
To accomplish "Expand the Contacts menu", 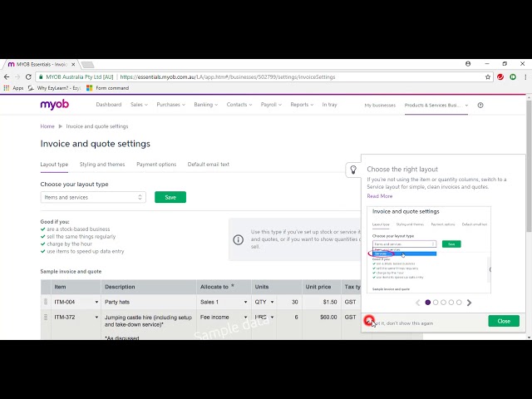I will pos(239,105).
